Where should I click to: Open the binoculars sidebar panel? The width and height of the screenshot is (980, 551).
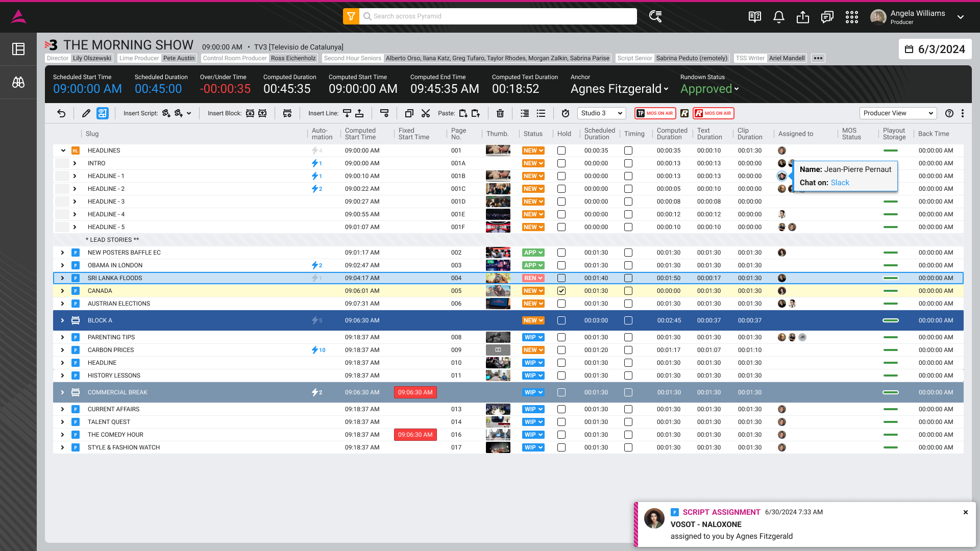coord(18,82)
